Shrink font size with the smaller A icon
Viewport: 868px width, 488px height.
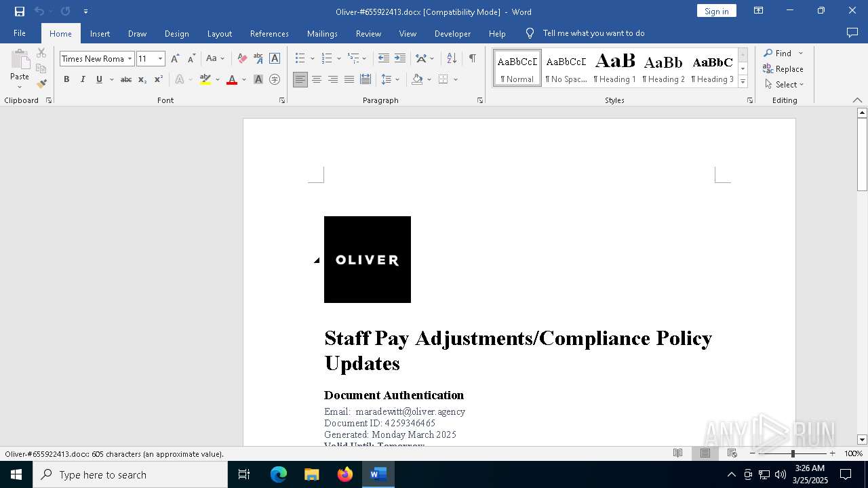191,59
